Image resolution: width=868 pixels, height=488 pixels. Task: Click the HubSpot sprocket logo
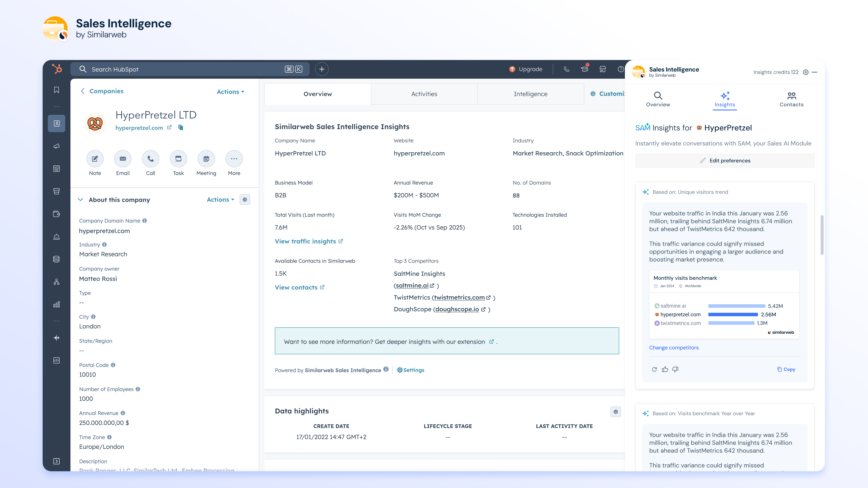point(57,69)
